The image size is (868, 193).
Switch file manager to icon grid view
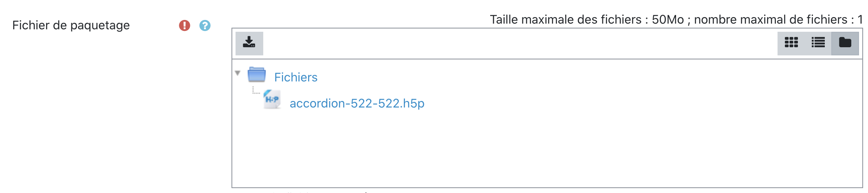pyautogui.click(x=791, y=43)
